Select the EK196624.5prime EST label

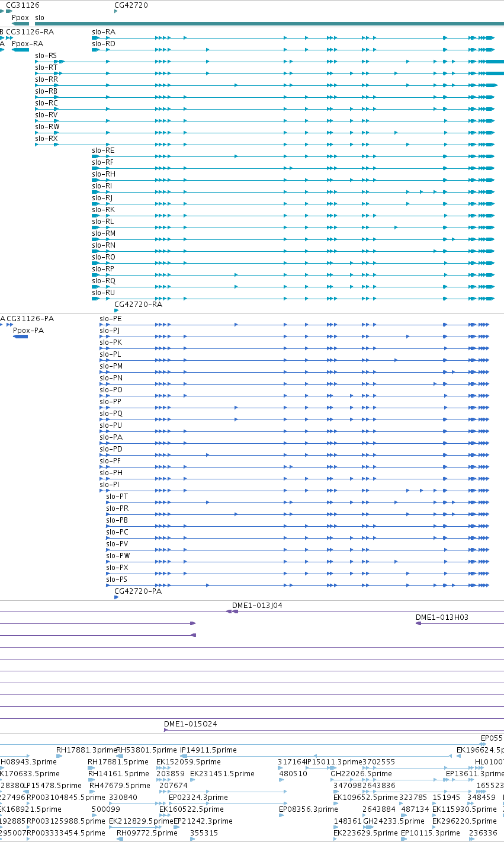click(480, 750)
